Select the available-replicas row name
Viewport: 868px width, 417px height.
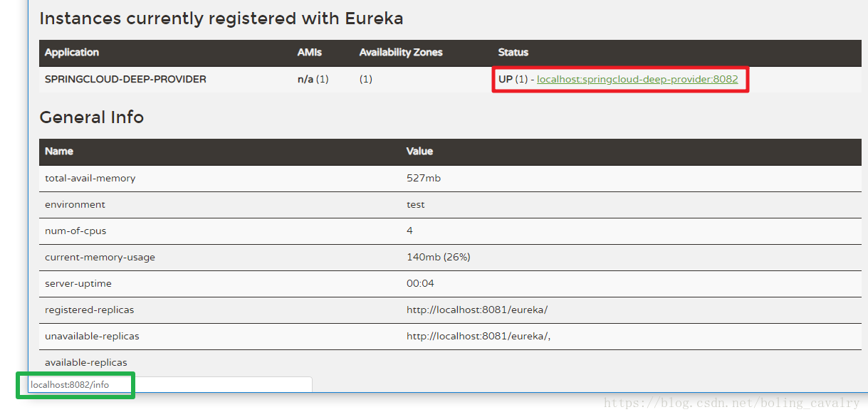[x=86, y=362]
